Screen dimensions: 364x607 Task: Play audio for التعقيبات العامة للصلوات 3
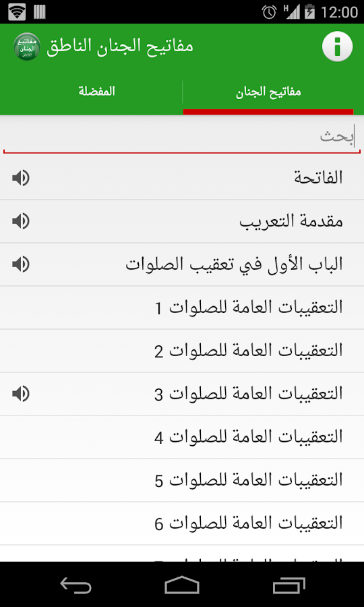tap(21, 394)
